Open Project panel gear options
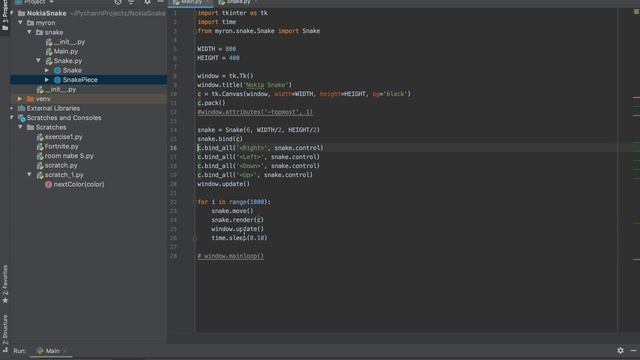 click(x=147, y=2)
